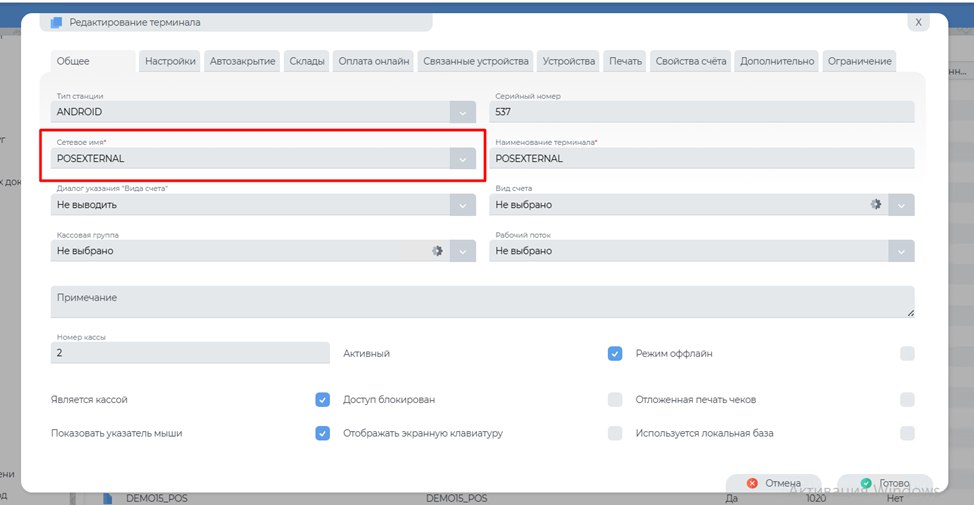Click the gear icon in Вид счета field
This screenshot has width=974, height=505.
(x=876, y=204)
